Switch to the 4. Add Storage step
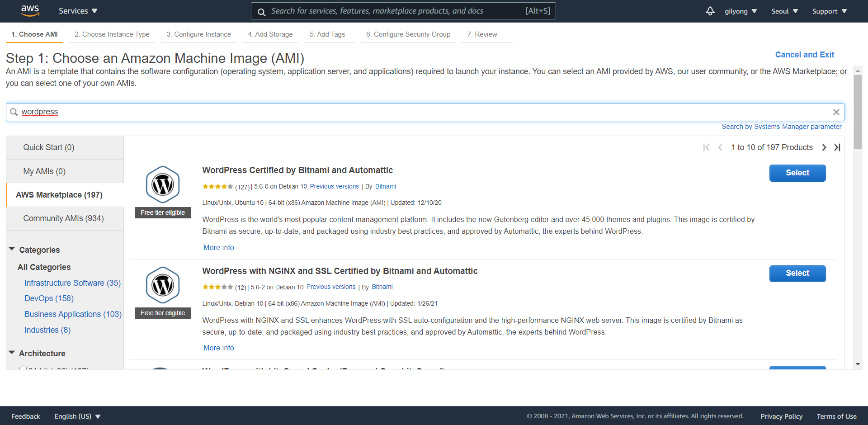The width and height of the screenshot is (868, 425). point(270,34)
